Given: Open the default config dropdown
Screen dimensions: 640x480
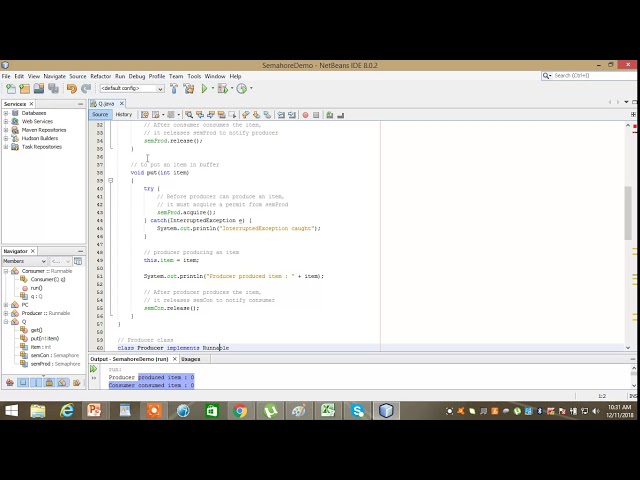Looking at the screenshot, I should pos(132,89).
